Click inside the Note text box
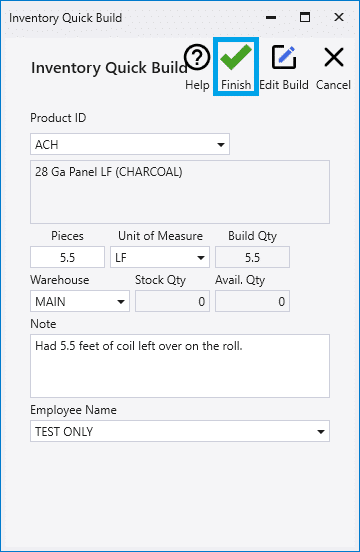The image size is (360, 552). [x=180, y=366]
